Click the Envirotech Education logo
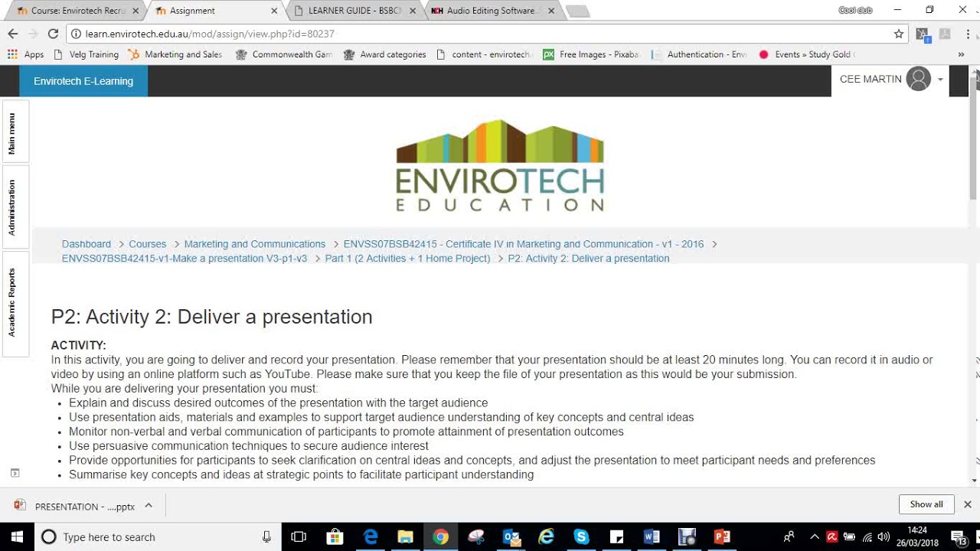The image size is (980, 551). (x=500, y=165)
